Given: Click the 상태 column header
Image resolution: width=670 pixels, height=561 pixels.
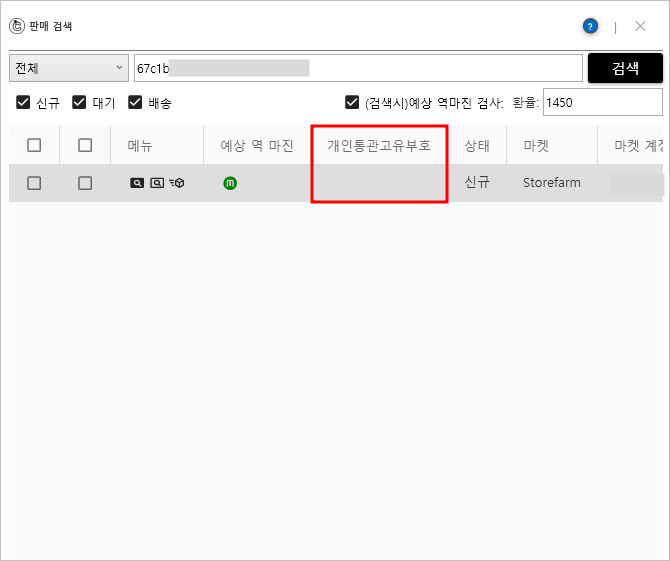Looking at the screenshot, I should click(x=477, y=145).
